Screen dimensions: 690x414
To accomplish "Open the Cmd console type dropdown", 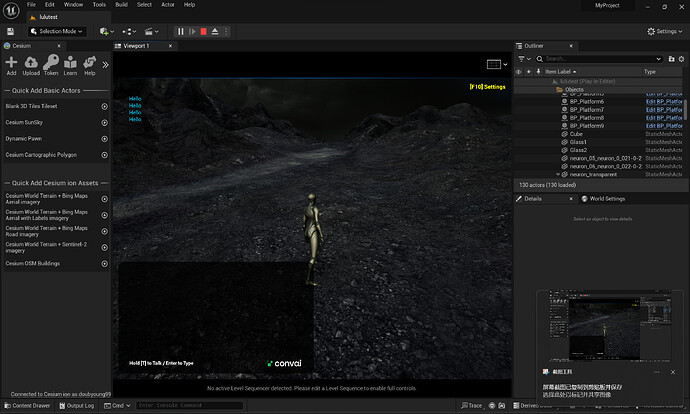I will tap(117, 406).
